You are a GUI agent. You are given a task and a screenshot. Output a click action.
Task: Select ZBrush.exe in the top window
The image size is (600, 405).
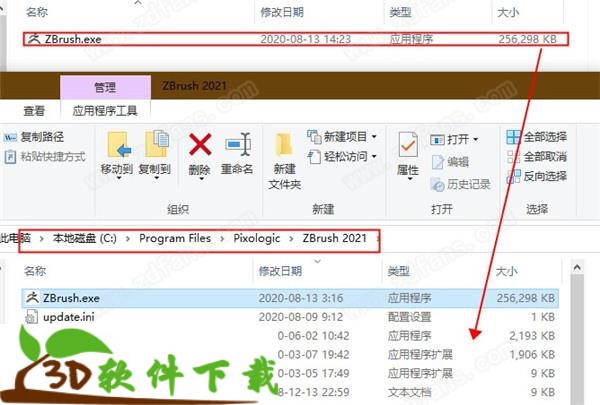(296, 39)
